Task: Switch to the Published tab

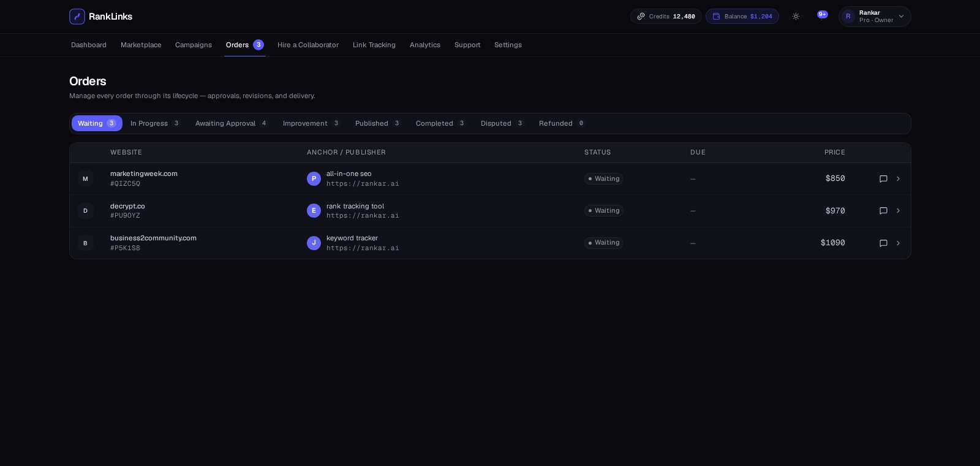Action: (x=378, y=123)
